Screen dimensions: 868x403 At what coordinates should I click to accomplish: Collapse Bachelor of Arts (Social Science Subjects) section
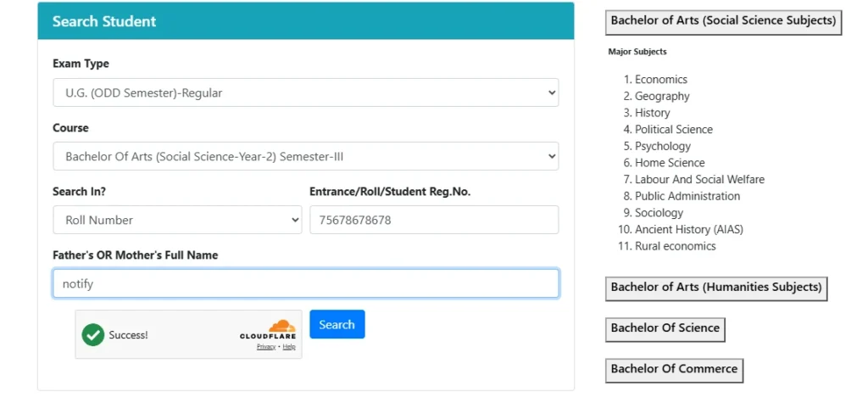click(724, 22)
